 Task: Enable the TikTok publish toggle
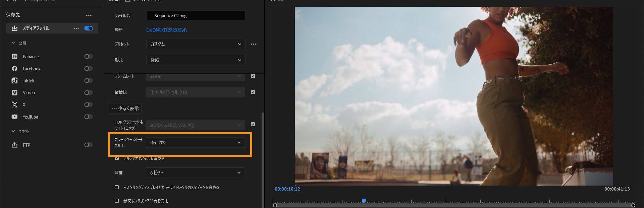point(89,81)
